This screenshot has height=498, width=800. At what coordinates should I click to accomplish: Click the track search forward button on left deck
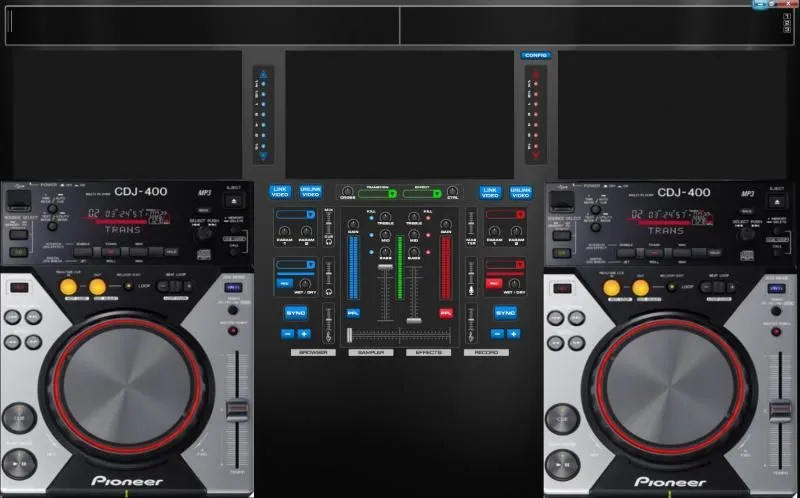point(34,317)
